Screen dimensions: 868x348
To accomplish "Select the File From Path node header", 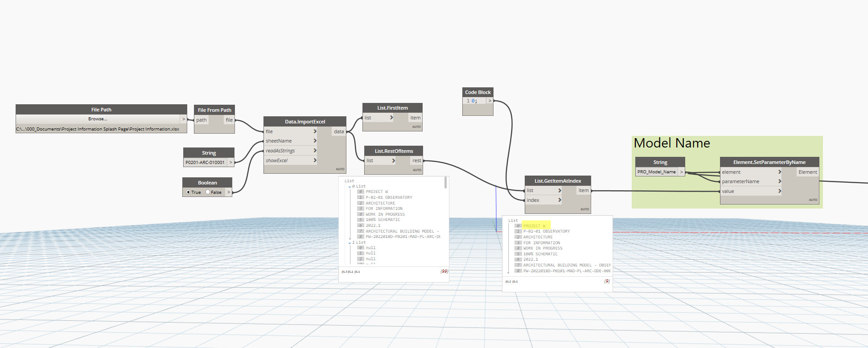I will coord(214,110).
